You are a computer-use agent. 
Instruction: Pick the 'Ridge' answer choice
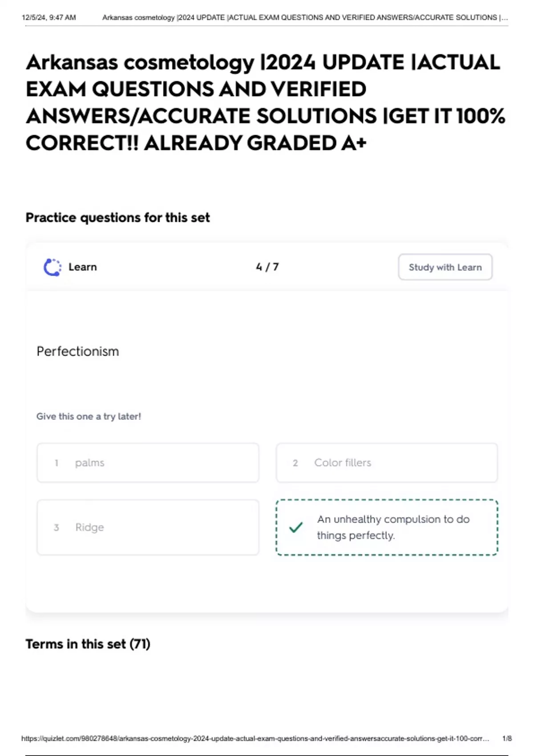click(148, 527)
